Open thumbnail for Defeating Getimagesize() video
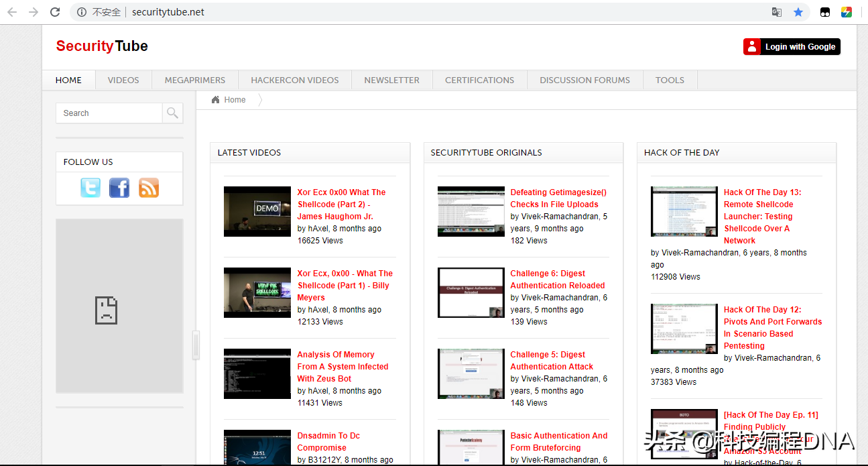 (471, 211)
